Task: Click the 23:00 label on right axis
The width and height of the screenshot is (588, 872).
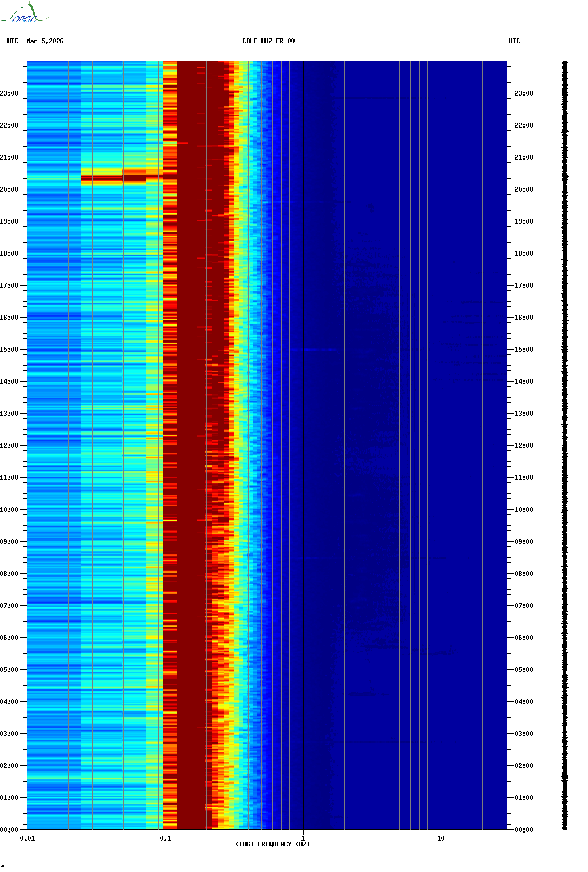Action: point(524,93)
